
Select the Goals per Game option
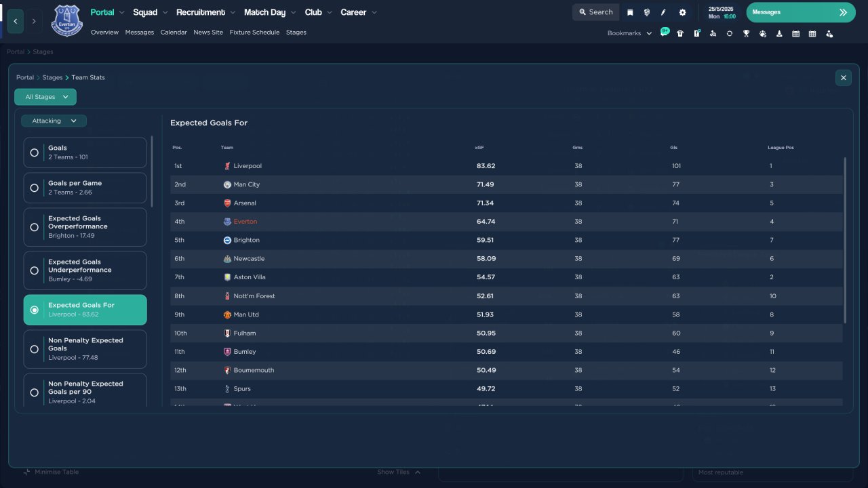[x=85, y=188]
